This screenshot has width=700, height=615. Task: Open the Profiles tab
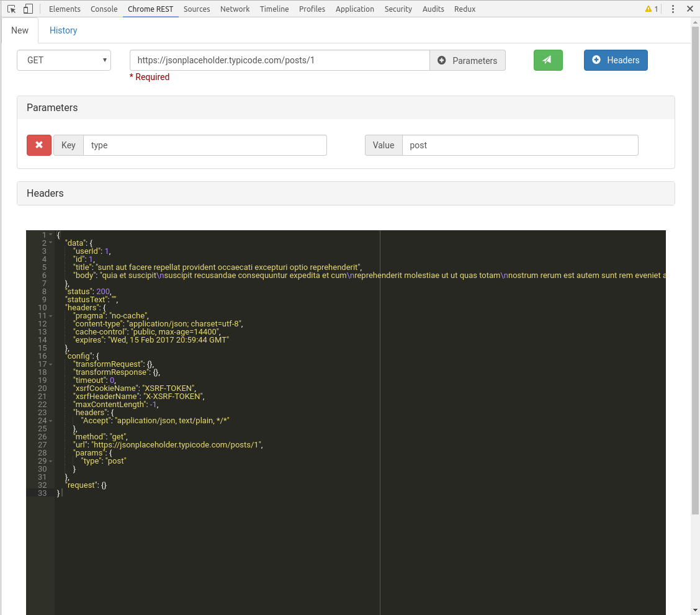click(x=312, y=9)
